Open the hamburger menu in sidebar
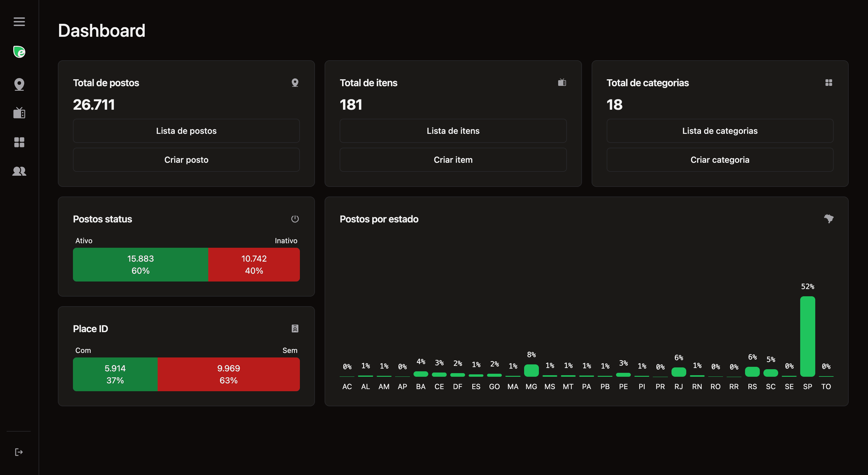 [x=19, y=22]
